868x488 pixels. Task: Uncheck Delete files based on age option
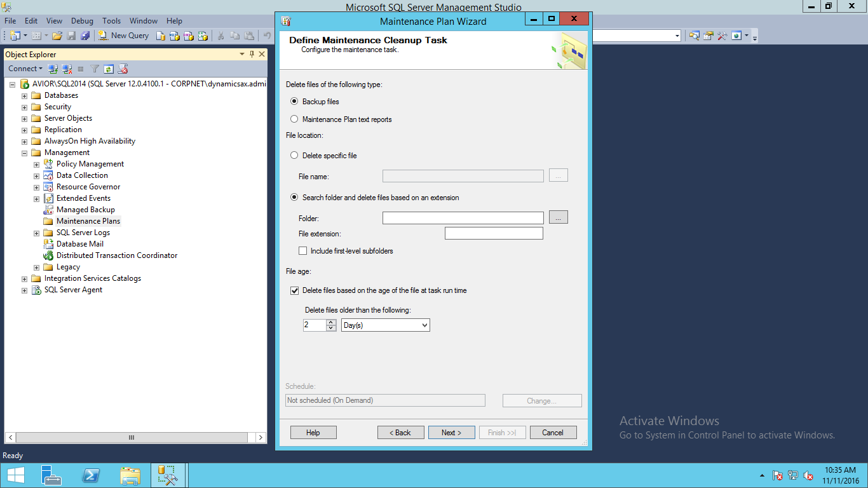294,290
